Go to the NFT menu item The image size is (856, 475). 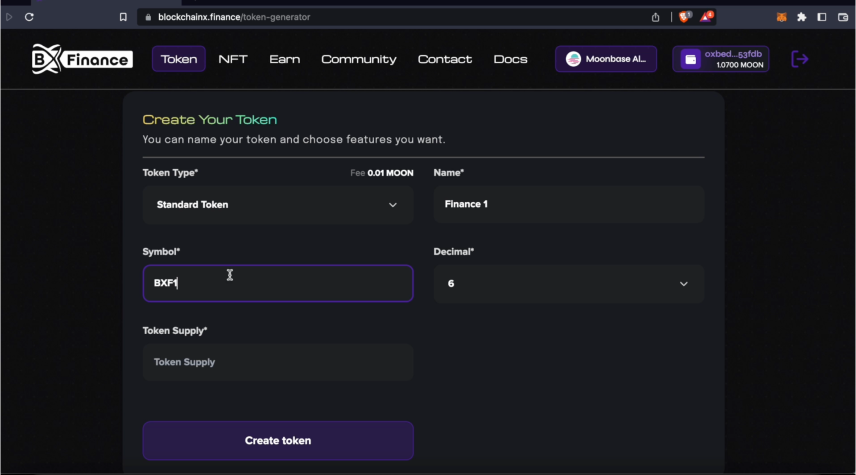point(233,59)
